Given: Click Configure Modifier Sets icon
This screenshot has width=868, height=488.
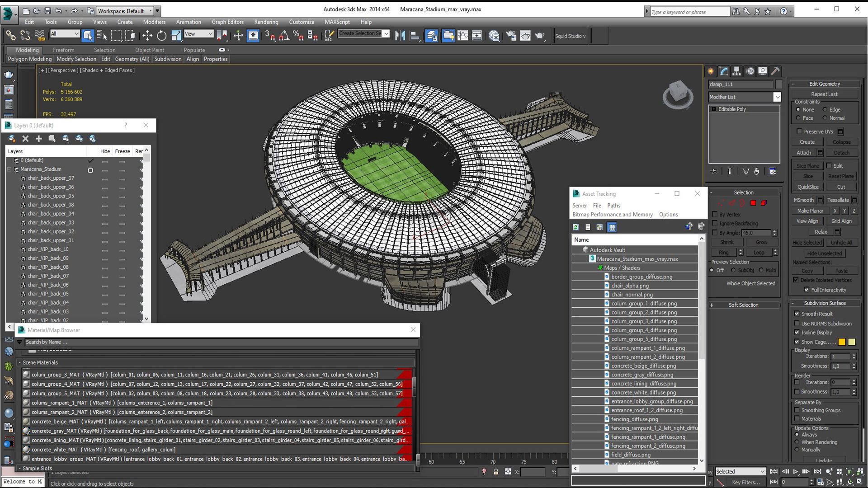Looking at the screenshot, I should (x=772, y=171).
